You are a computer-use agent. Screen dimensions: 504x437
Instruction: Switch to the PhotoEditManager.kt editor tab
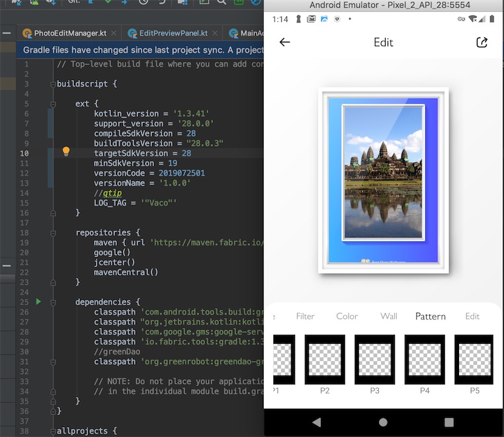click(69, 33)
